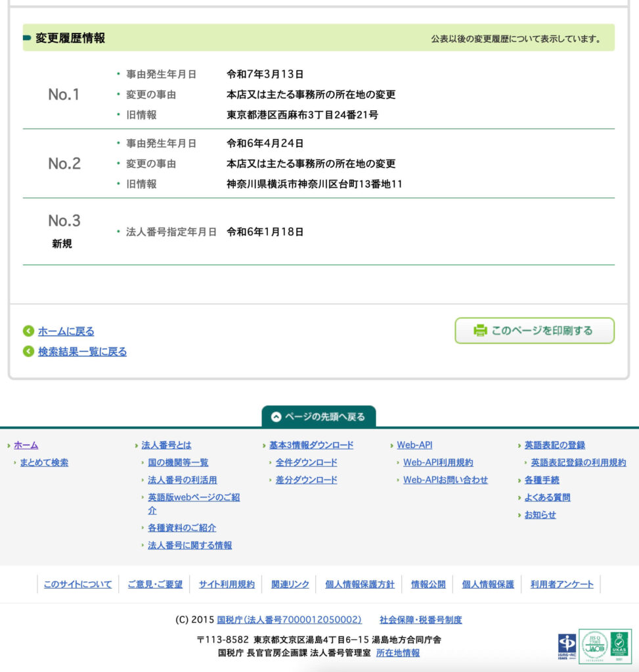This screenshot has width=639, height=672.
Task: Click the 変更履歴情報 section heading
Action: [x=70, y=38]
